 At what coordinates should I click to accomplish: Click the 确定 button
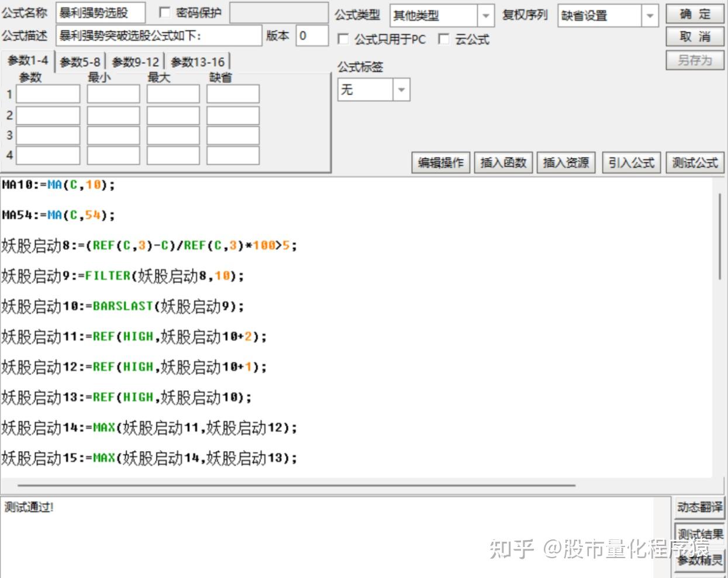click(695, 14)
